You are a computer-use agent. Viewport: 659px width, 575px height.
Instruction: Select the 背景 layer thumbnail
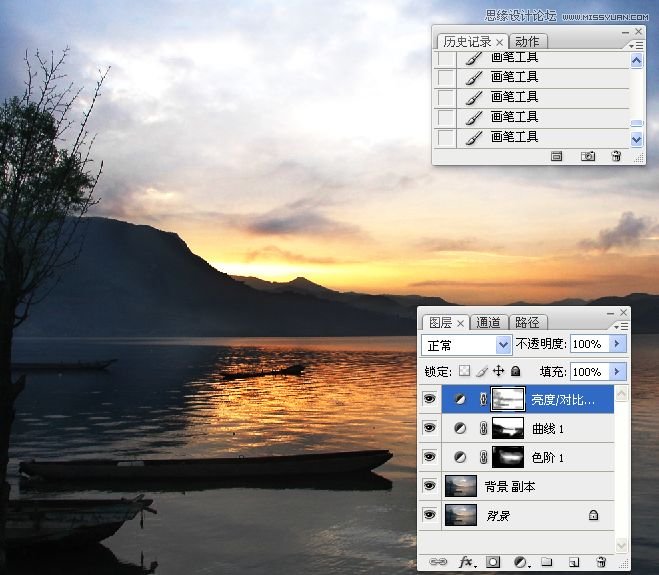461,515
